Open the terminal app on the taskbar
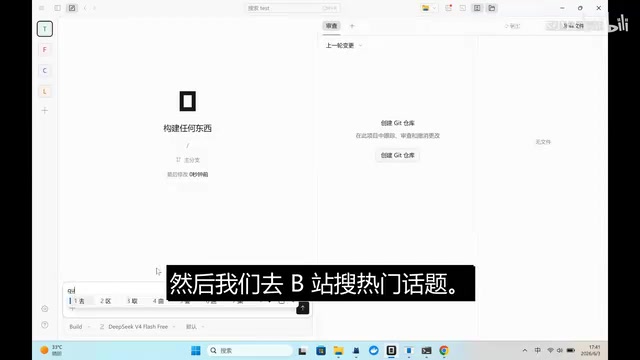 tap(427, 351)
